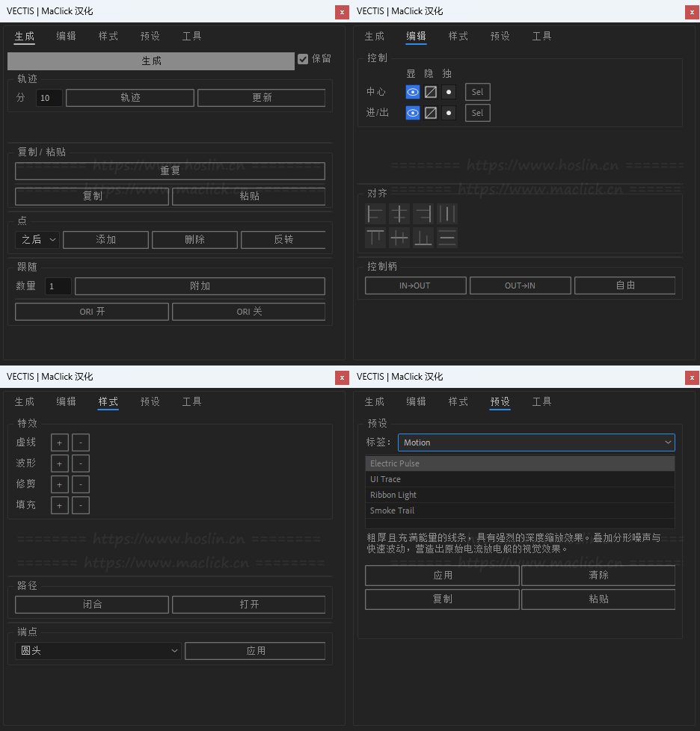This screenshot has width=700, height=731.
Task: Add 虚线 effect with its plus button
Action: [60, 442]
